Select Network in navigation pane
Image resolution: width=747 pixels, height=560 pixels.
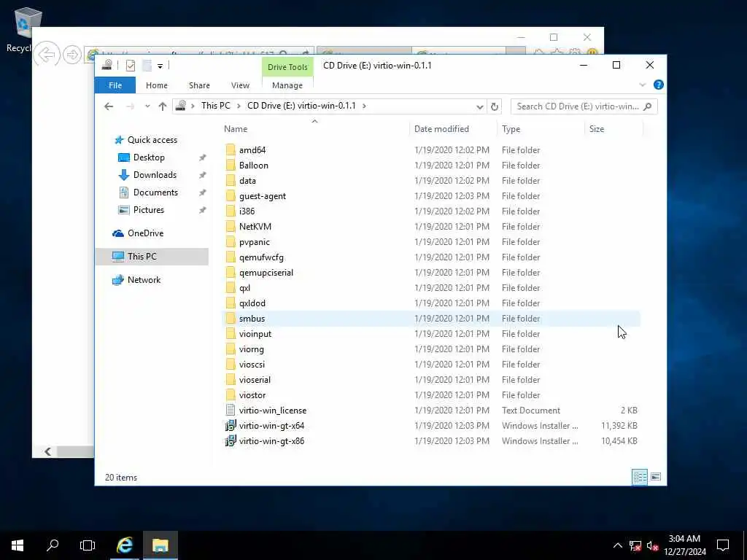click(x=144, y=280)
